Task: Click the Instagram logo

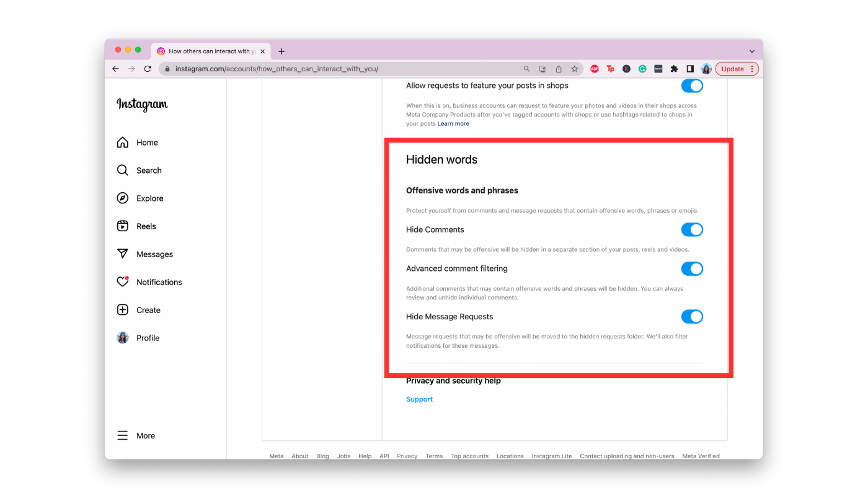Action: click(142, 105)
